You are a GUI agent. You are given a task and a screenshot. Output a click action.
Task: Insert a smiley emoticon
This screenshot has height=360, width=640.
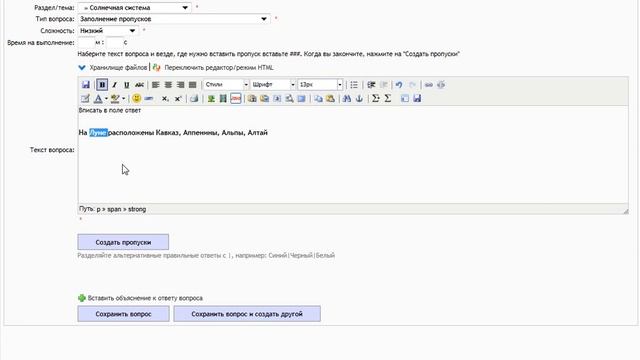[136, 98]
